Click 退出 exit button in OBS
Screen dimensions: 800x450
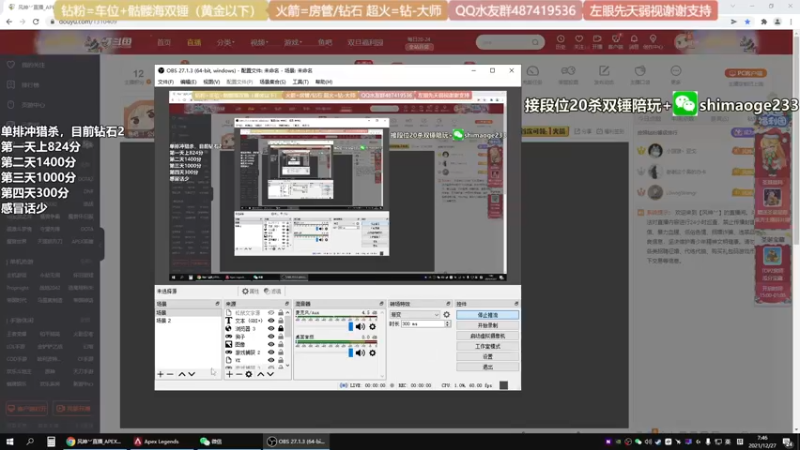pos(488,367)
